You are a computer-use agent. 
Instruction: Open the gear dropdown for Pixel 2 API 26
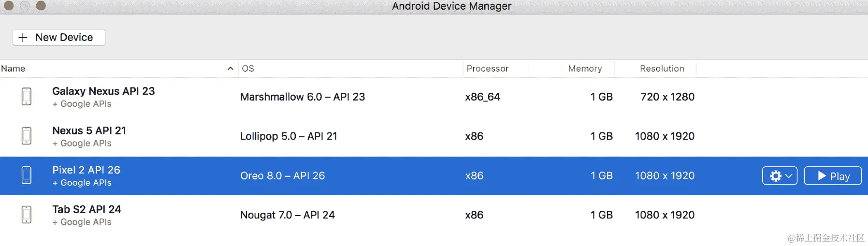tap(780, 176)
